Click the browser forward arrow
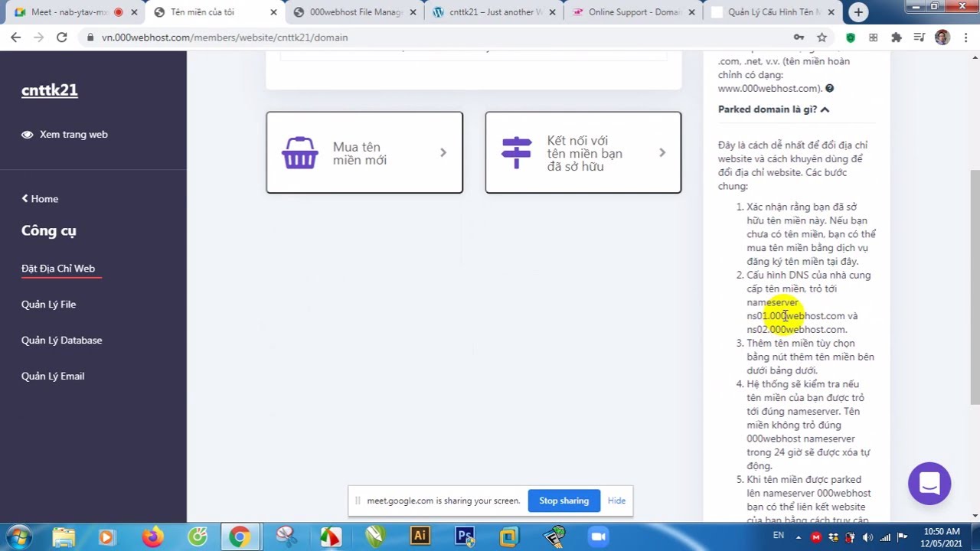The width and height of the screenshot is (980, 551). click(39, 37)
